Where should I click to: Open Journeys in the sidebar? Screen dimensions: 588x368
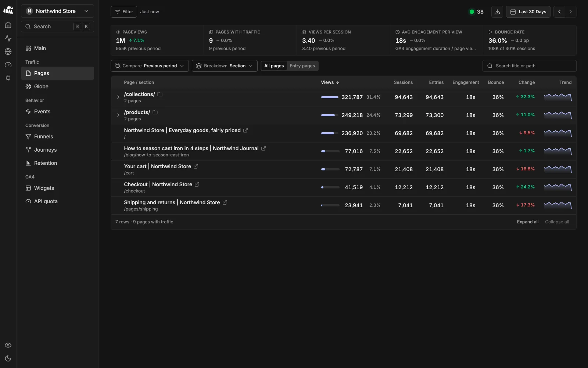pyautogui.click(x=57, y=150)
